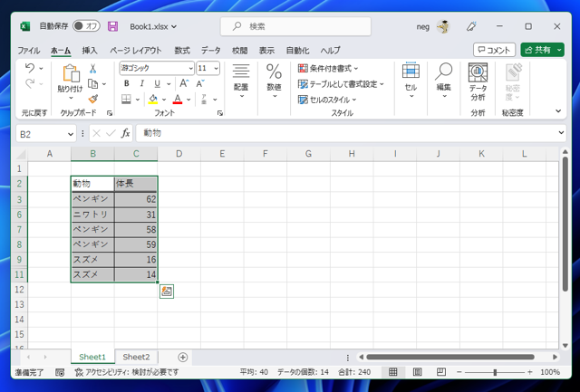Increase font size with larger A
The width and height of the screenshot is (580, 392).
184,83
